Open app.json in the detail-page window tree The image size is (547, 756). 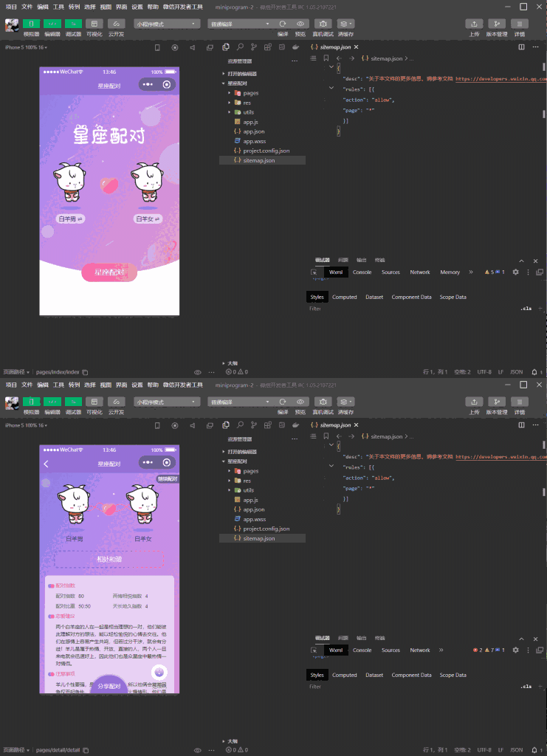pos(253,509)
